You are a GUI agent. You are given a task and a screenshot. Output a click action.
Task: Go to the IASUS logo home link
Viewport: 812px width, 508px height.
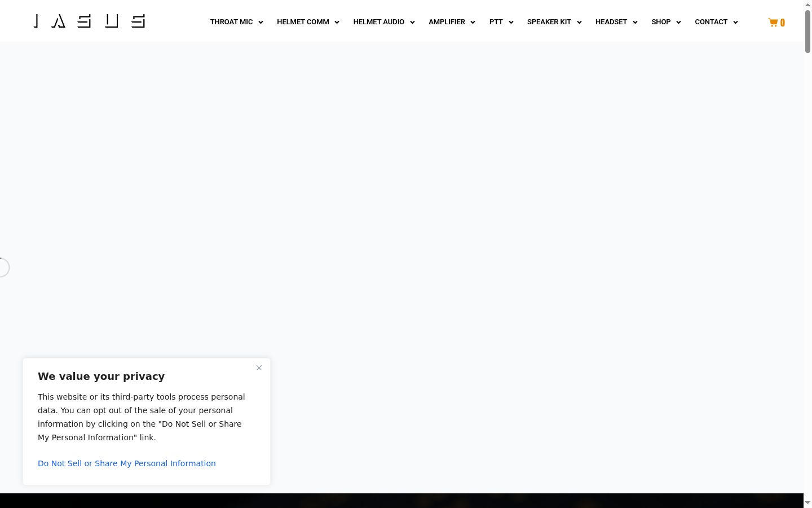point(90,21)
